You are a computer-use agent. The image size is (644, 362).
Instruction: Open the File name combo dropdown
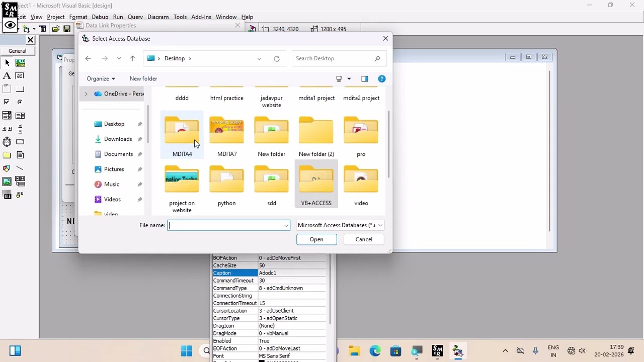click(286, 225)
